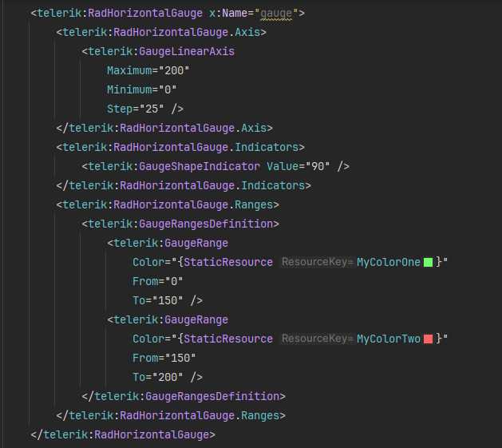Image resolution: width=502 pixels, height=448 pixels.
Task: Click the From="0" attribute
Action: pos(158,282)
